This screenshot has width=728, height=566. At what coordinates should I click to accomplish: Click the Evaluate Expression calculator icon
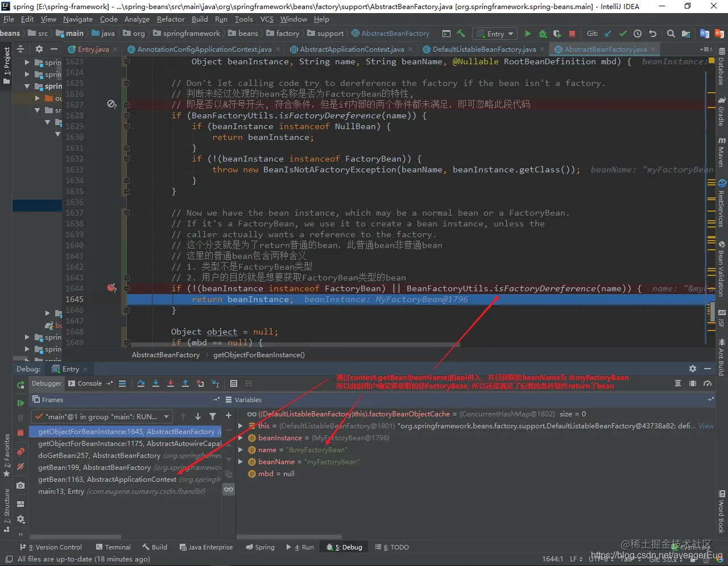click(234, 383)
